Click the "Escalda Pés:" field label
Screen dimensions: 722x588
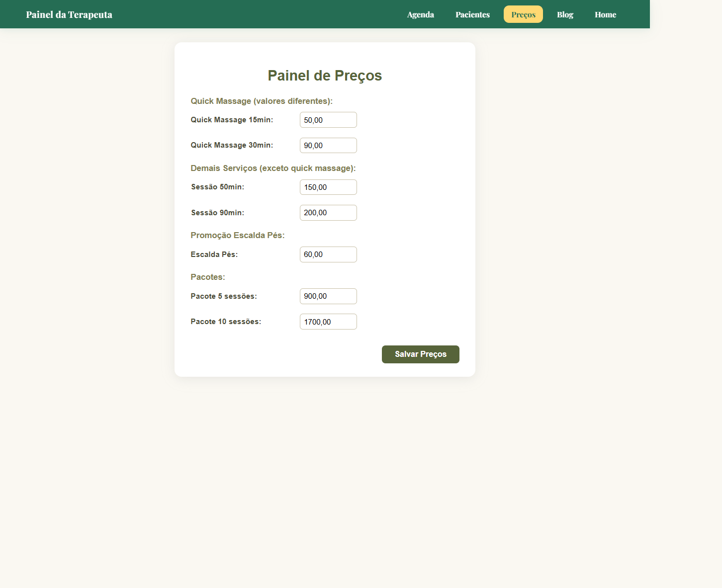(214, 254)
